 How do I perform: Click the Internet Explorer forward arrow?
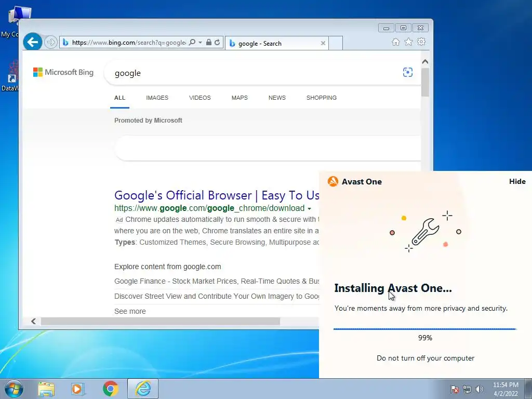tap(51, 43)
